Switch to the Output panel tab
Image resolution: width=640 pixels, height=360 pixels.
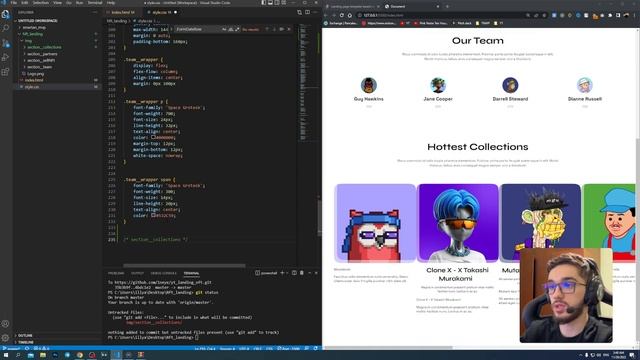(x=138, y=273)
